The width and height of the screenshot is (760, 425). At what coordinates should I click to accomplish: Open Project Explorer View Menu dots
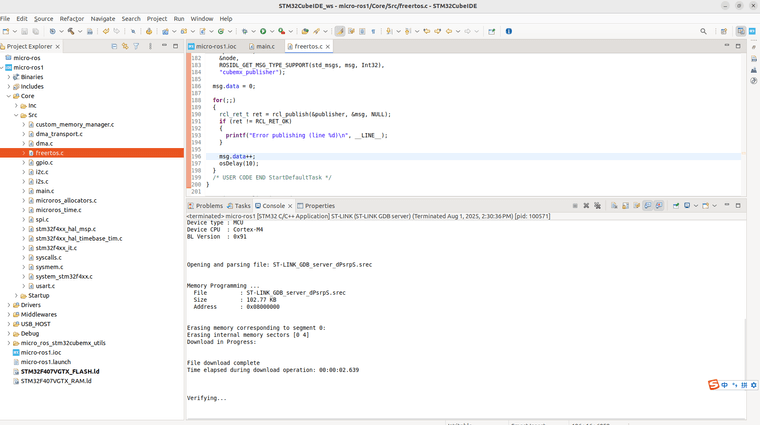pos(150,47)
